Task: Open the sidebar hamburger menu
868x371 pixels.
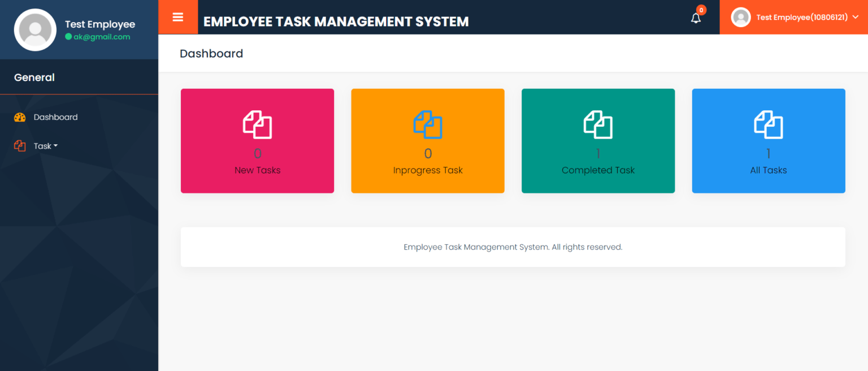Action: tap(178, 17)
